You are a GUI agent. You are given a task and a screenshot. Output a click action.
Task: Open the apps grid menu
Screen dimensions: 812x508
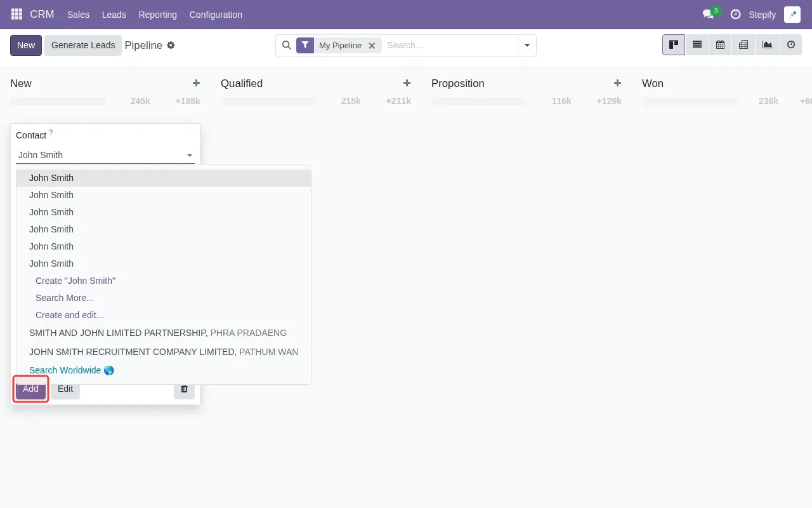pyautogui.click(x=16, y=14)
